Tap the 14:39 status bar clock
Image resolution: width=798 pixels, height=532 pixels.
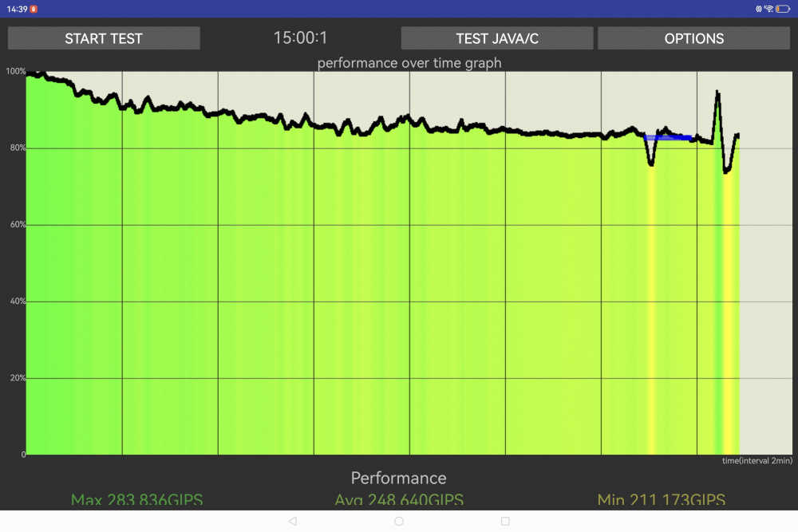(x=15, y=9)
